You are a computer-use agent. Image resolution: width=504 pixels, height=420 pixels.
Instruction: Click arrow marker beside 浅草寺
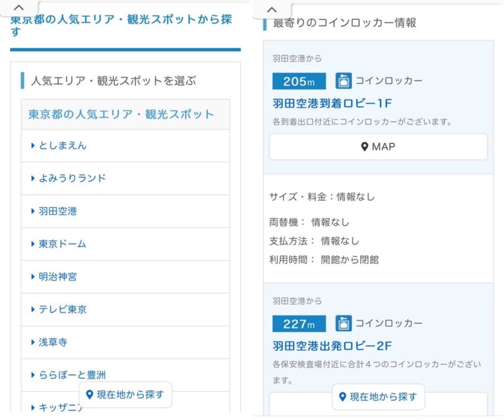(x=33, y=343)
